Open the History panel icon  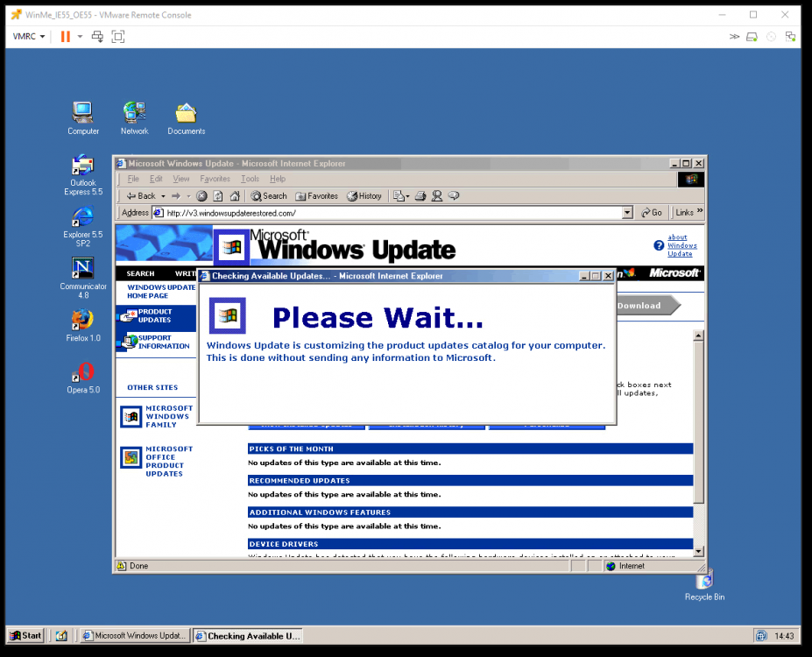(364, 195)
